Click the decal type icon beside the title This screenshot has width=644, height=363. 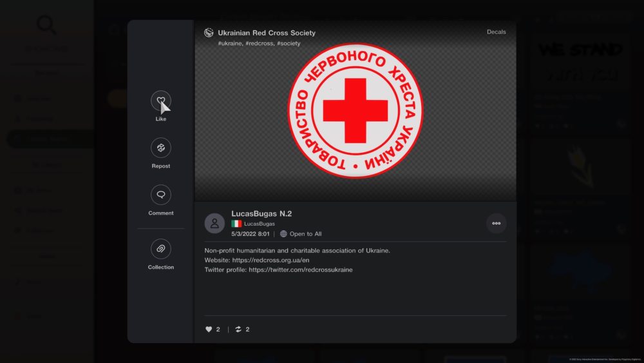click(x=209, y=32)
